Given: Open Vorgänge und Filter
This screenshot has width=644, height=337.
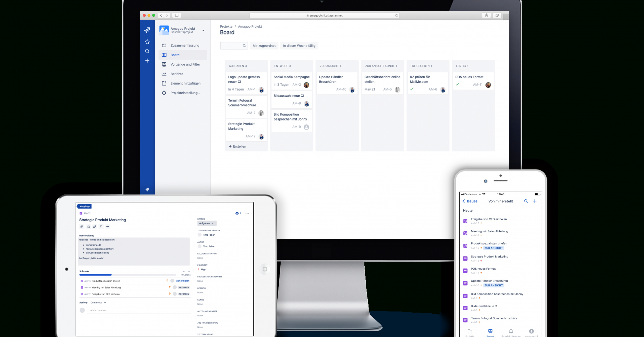Looking at the screenshot, I should pyautogui.click(x=183, y=64).
